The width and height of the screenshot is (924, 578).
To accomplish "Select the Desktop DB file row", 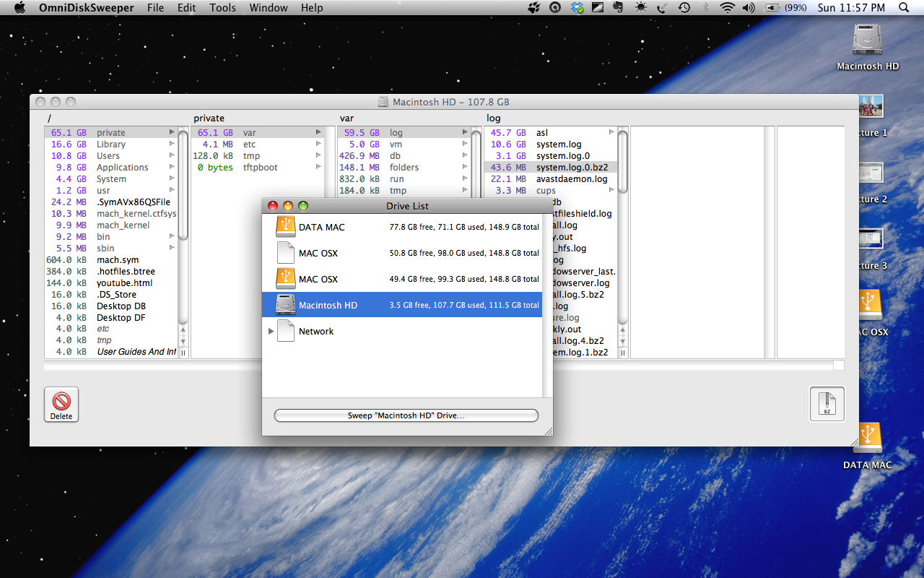I will pyautogui.click(x=111, y=306).
